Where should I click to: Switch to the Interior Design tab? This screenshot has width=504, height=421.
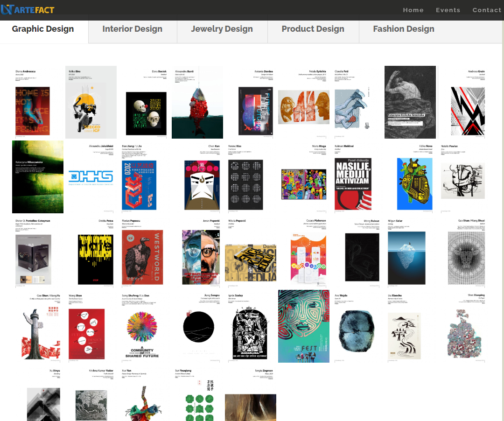coord(132,29)
